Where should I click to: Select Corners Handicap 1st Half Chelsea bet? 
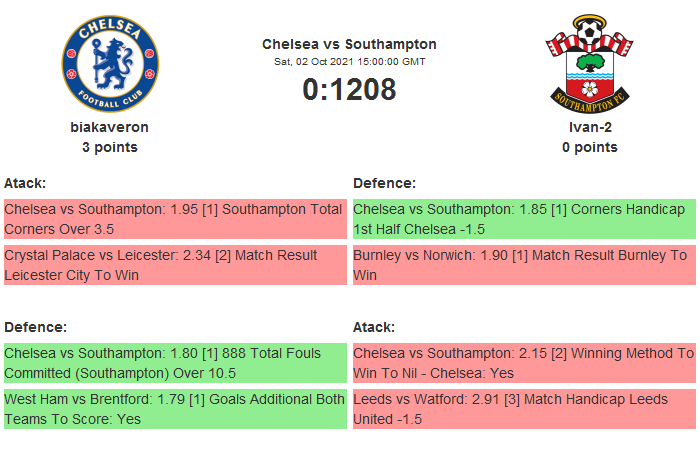tap(523, 219)
